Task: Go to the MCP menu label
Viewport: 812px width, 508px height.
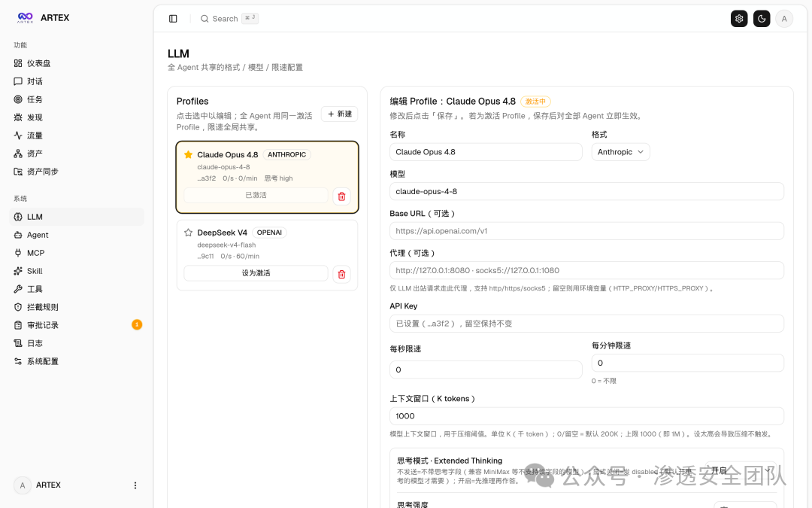Action: pos(36,253)
